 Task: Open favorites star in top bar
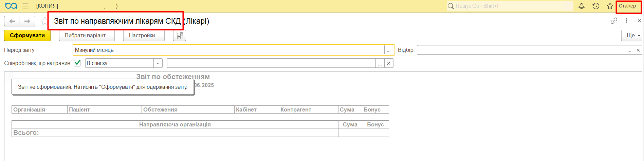610,6
